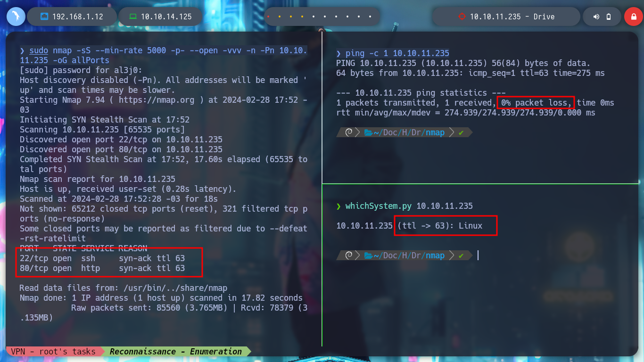The image size is (644, 362).
Task: Click the VPN laptop icon beside 10.10.14.125
Action: pyautogui.click(x=133, y=16)
